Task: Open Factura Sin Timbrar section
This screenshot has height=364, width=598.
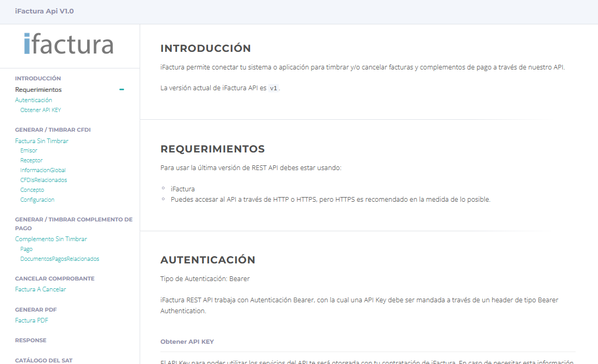Action: click(42, 141)
